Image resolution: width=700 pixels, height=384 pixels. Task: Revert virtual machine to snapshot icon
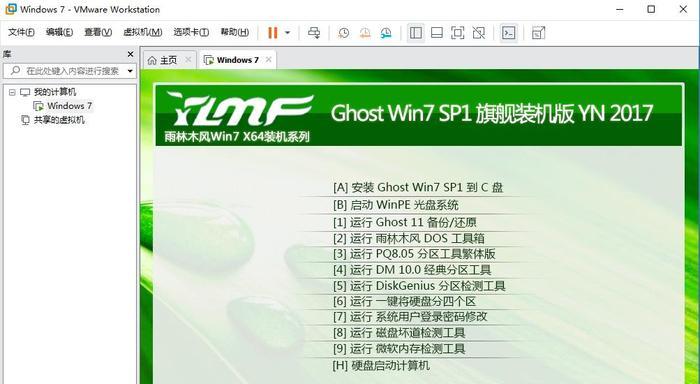[x=365, y=33]
